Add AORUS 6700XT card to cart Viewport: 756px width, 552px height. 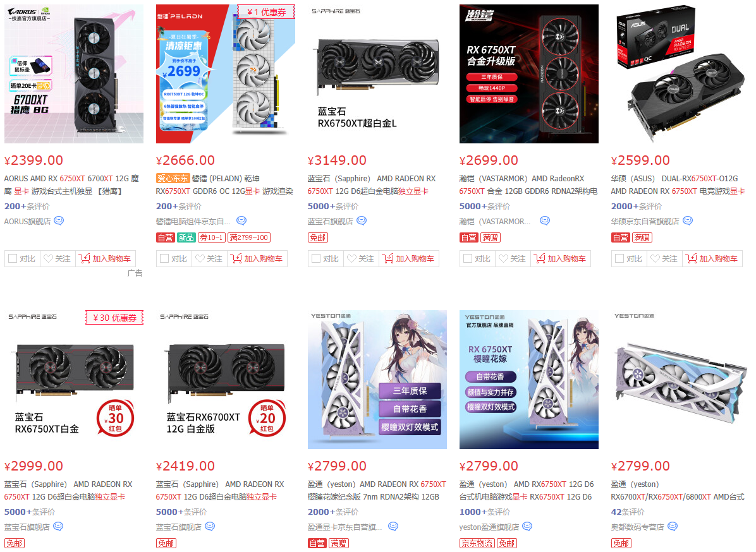click(x=105, y=259)
